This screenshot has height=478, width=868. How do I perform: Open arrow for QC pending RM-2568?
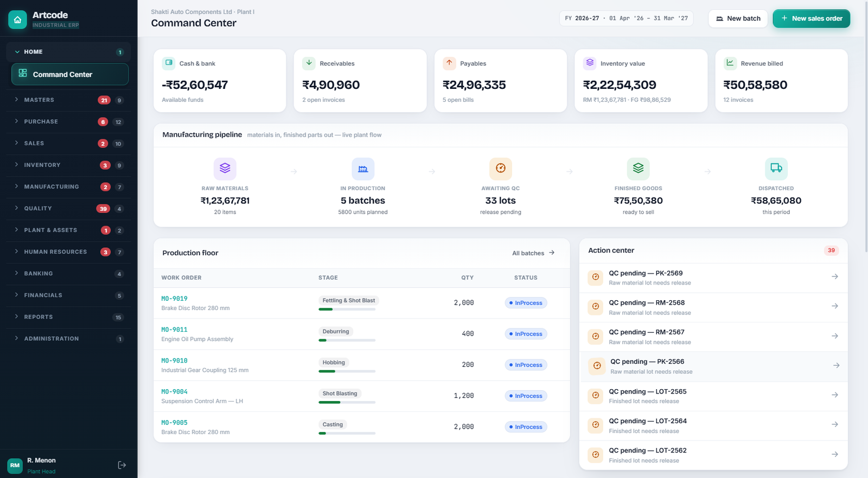[835, 306]
